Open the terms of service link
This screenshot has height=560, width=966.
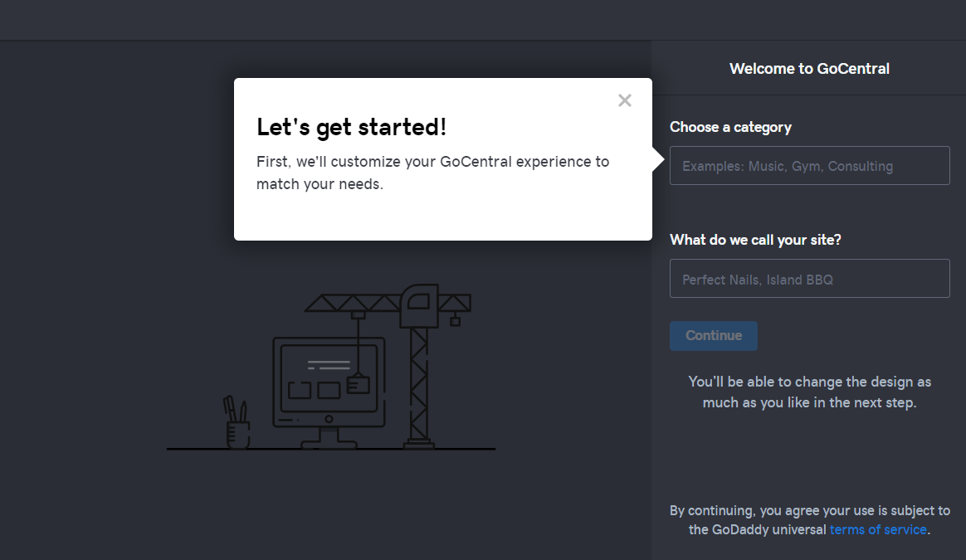coord(878,529)
